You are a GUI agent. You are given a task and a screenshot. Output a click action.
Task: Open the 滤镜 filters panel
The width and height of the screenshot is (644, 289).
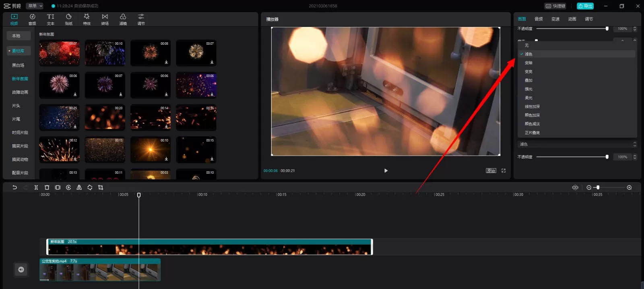(x=123, y=19)
